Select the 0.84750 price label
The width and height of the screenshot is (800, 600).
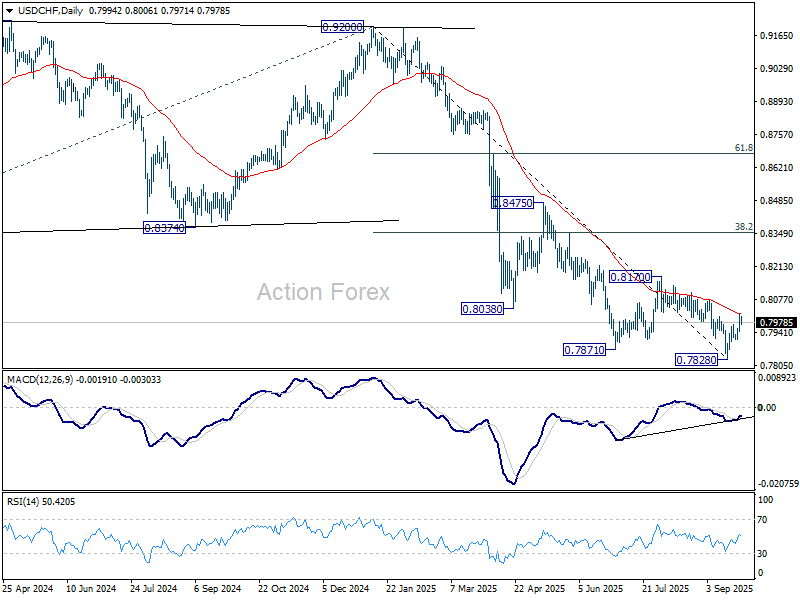[x=512, y=203]
